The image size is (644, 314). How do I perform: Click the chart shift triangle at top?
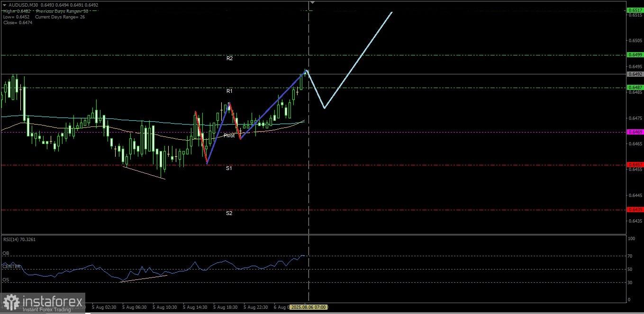coord(312,2)
